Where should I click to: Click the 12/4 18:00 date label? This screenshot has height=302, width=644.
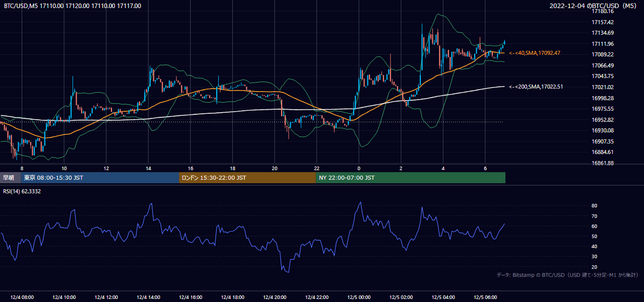click(232, 297)
